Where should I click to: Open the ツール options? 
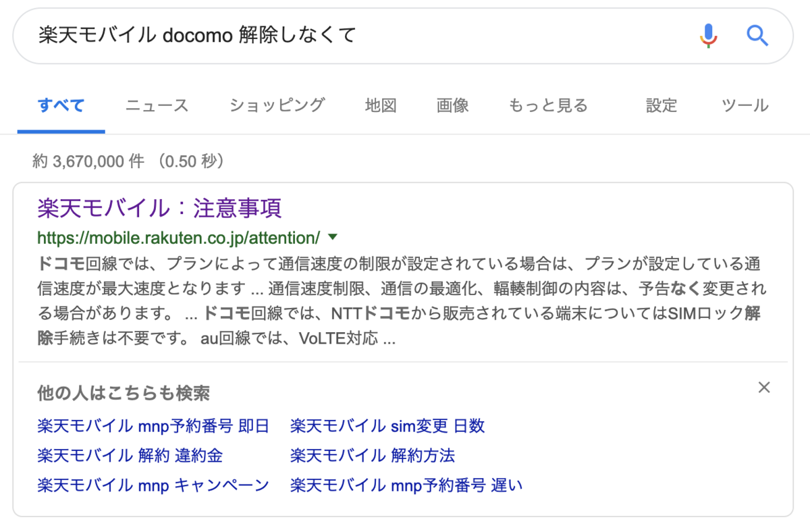tap(745, 105)
